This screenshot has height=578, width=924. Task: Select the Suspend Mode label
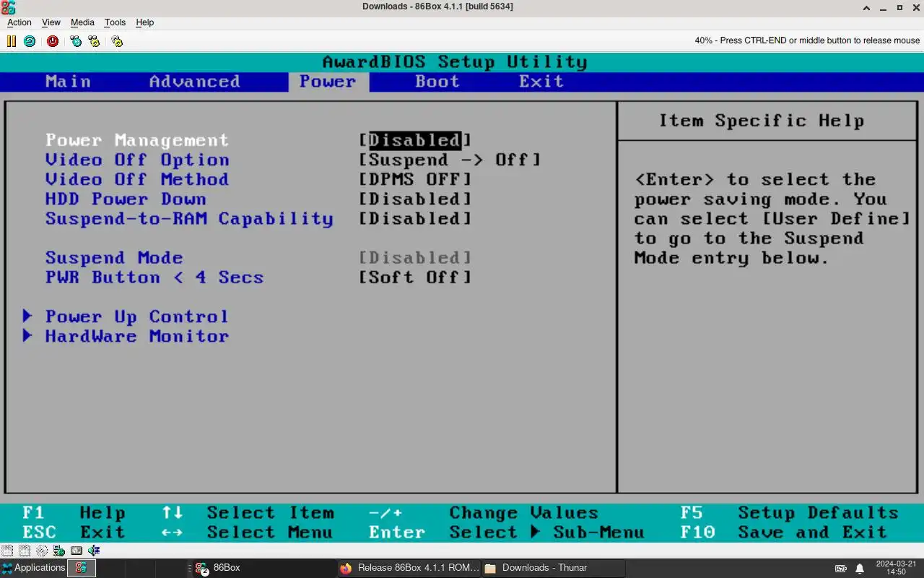pos(114,258)
